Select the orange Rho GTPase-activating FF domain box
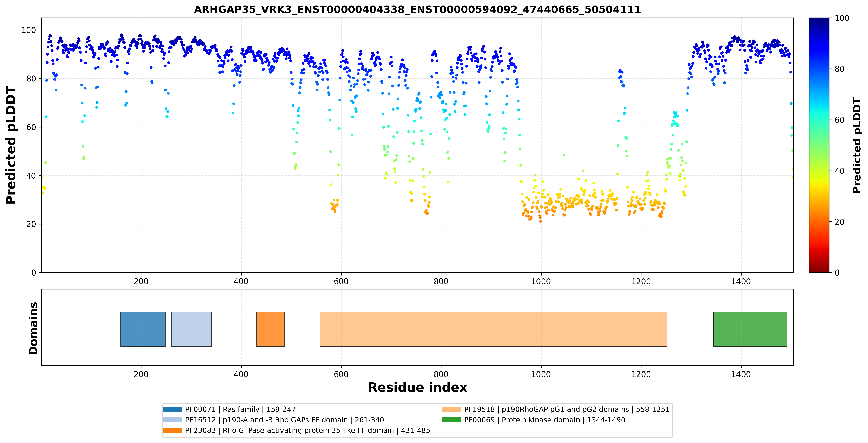This screenshot has height=443, width=868. point(270,329)
